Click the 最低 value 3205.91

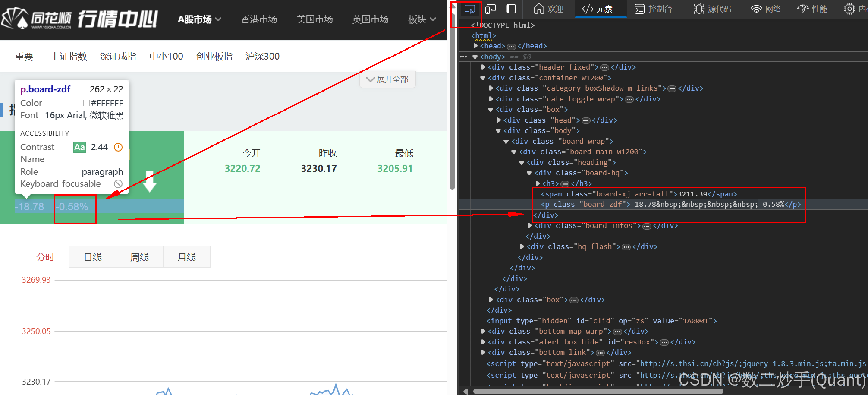coord(395,169)
